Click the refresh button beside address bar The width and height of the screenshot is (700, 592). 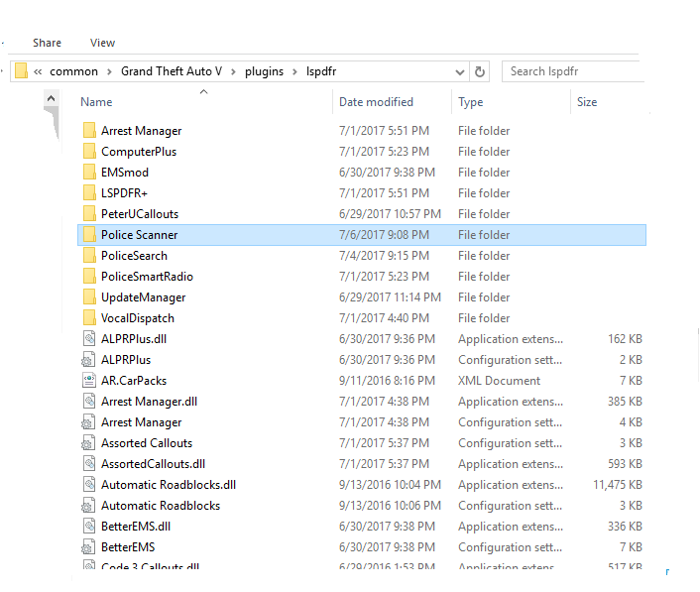[480, 71]
